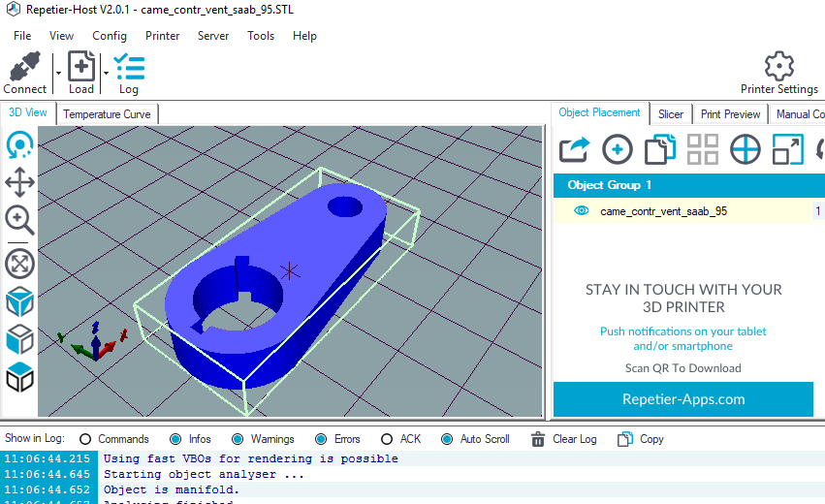Viewport: 825px width, 504px height.
Task: Click the scale object icon
Action: pos(787,149)
